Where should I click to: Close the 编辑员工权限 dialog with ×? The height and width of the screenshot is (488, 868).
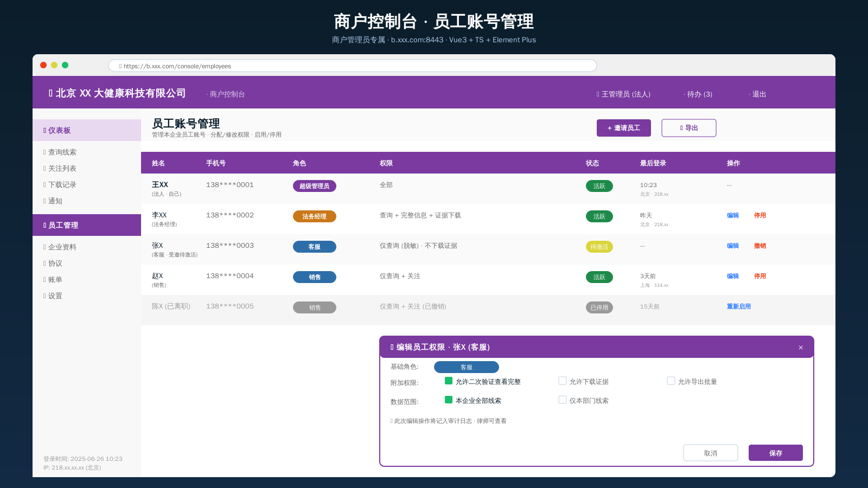(801, 348)
